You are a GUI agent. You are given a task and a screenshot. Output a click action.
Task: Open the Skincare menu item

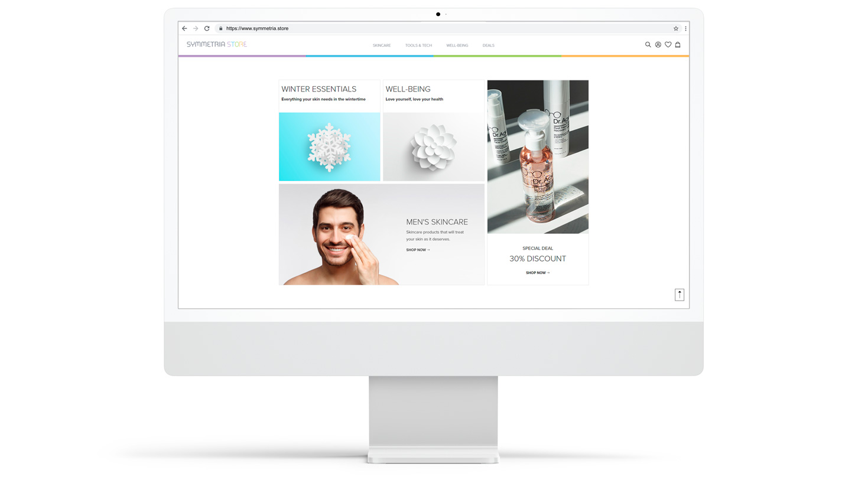coord(382,45)
